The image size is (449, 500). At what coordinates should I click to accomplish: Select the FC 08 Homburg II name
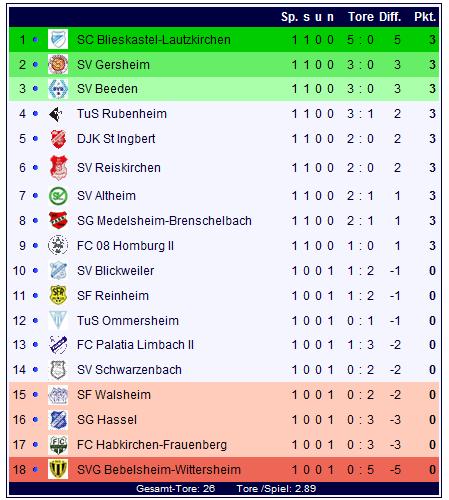(x=125, y=246)
